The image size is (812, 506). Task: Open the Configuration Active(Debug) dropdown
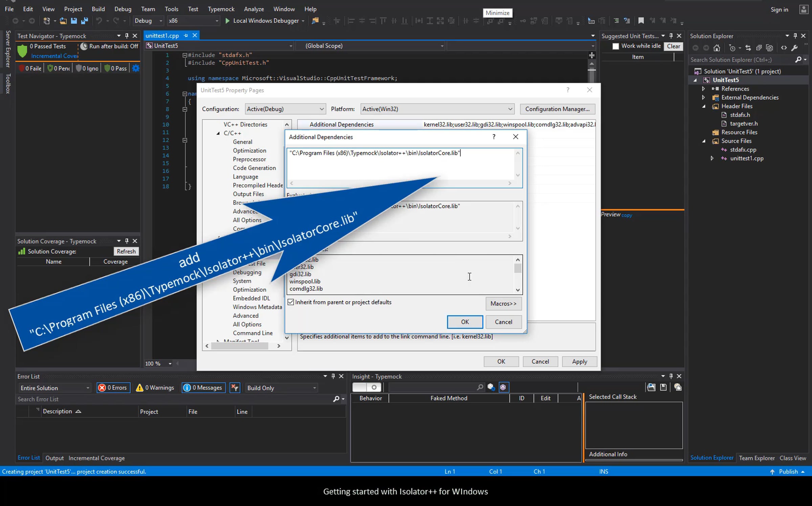pos(285,109)
